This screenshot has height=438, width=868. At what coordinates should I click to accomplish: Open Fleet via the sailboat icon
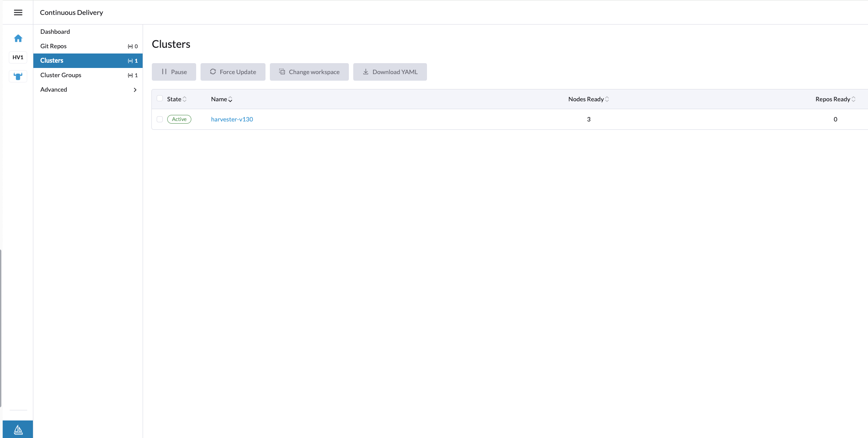point(18,429)
